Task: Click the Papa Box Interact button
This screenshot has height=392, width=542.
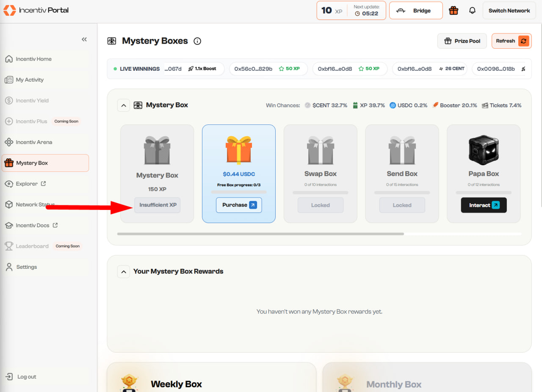Action: click(484, 205)
